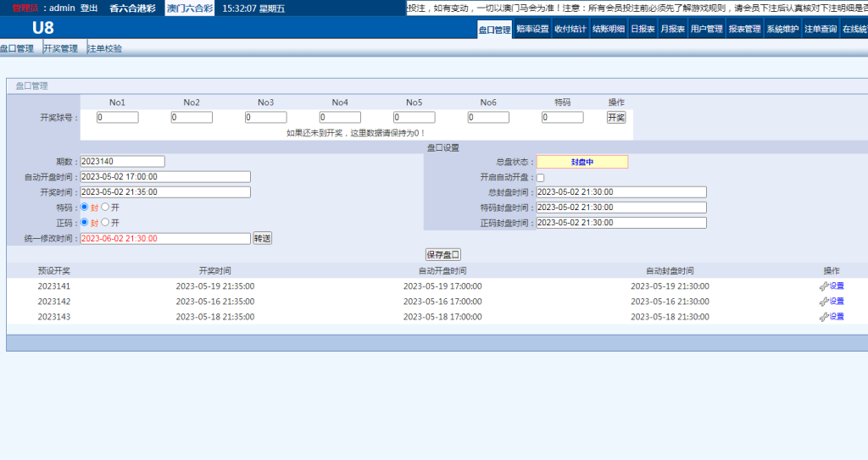Open 注单校验 submenu item
Screen dimensions: 868x460
[105, 48]
